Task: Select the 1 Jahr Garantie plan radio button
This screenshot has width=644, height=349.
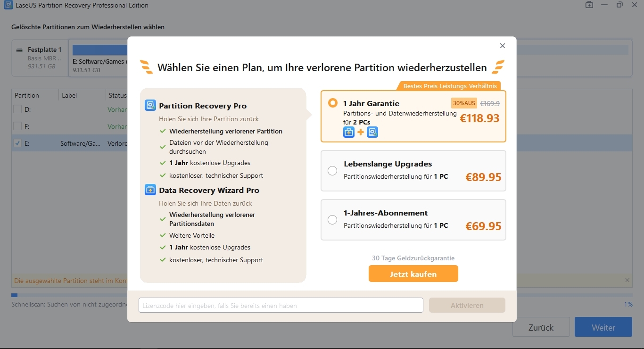Action: [333, 103]
